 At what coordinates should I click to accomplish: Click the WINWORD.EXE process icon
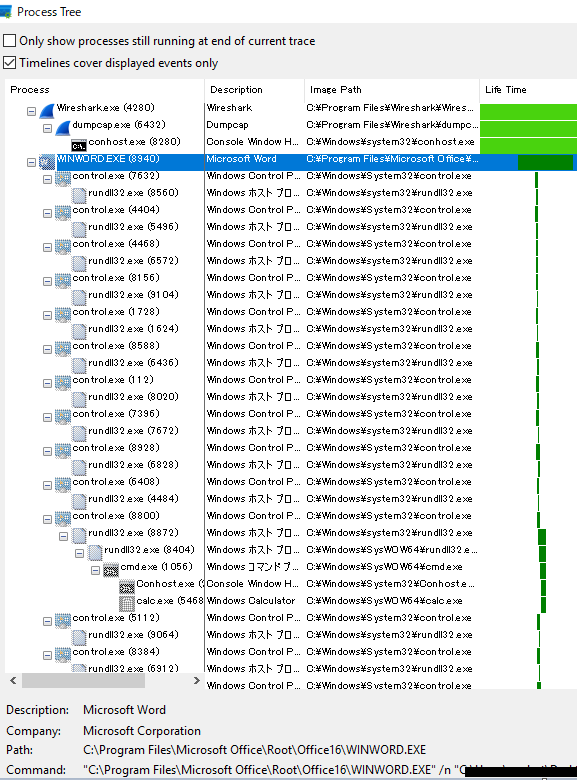tap(47, 162)
